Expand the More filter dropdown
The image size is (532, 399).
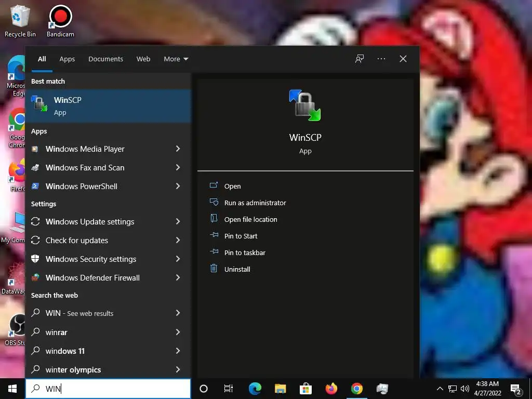pos(176,59)
